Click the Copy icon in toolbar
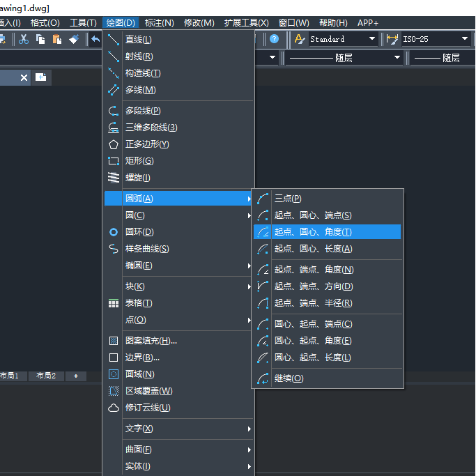This screenshot has width=476, height=476. point(40,39)
